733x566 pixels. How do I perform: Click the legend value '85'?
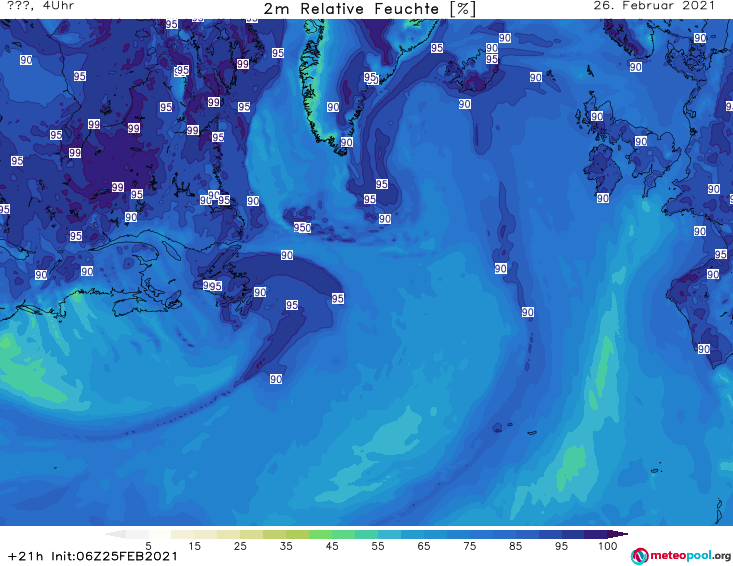pyautogui.click(x=515, y=546)
